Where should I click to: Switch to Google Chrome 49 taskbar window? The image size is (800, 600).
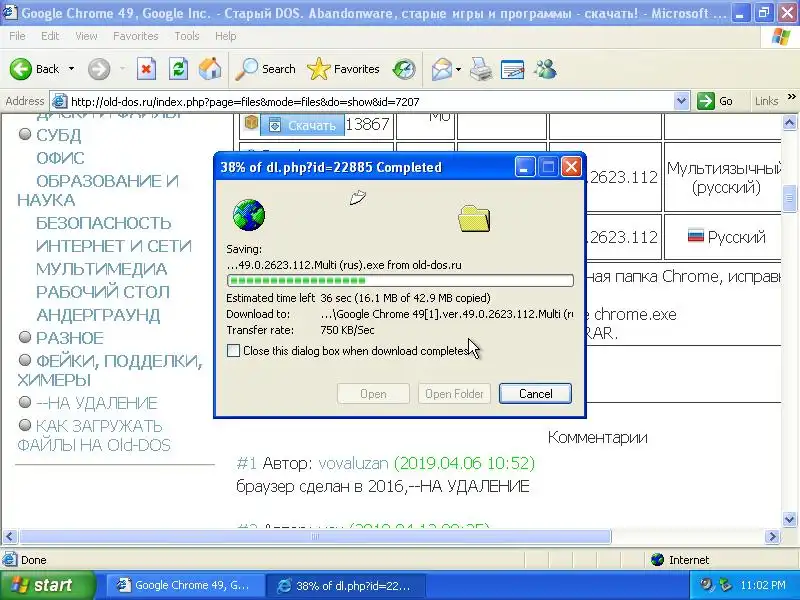[x=185, y=585]
